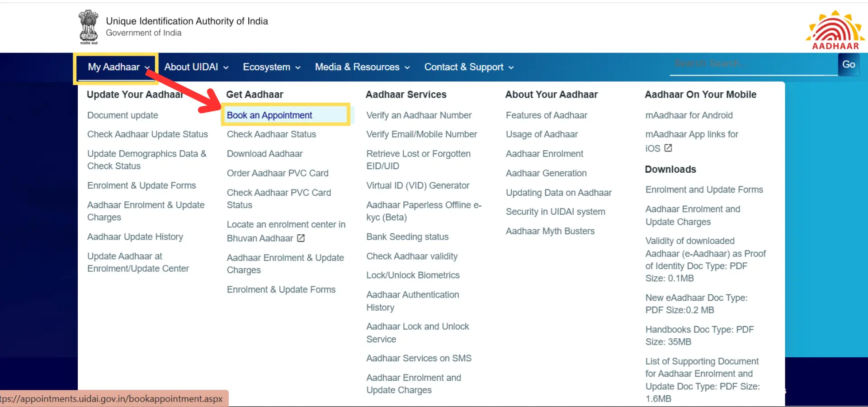The width and height of the screenshot is (868, 407).
Task: Expand the Contact & Support dropdown arrow
Action: [x=511, y=68]
